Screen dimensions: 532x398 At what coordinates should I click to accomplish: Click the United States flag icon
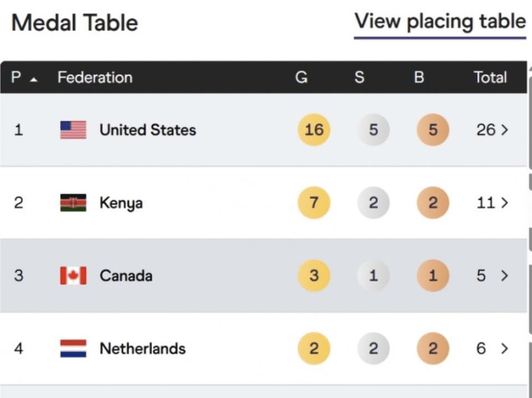click(73, 130)
